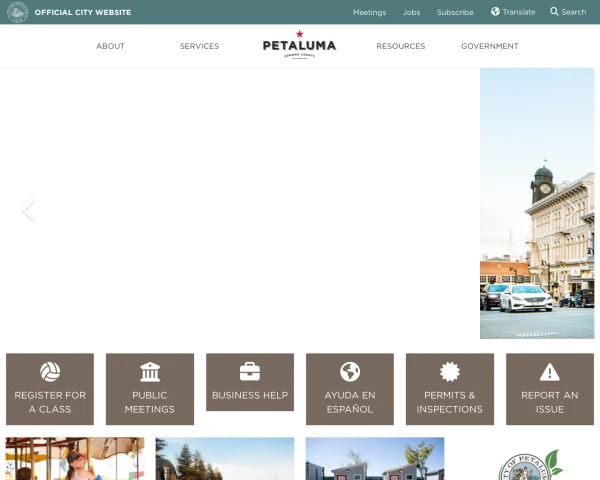Image resolution: width=600 pixels, height=480 pixels.
Task: Open the Resources menu
Action: [x=401, y=46]
